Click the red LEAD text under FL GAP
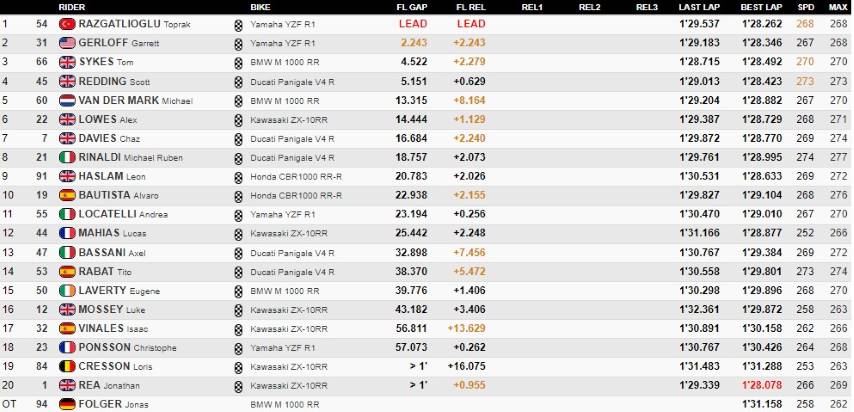Viewport: 854px width, 412px height. (413, 24)
